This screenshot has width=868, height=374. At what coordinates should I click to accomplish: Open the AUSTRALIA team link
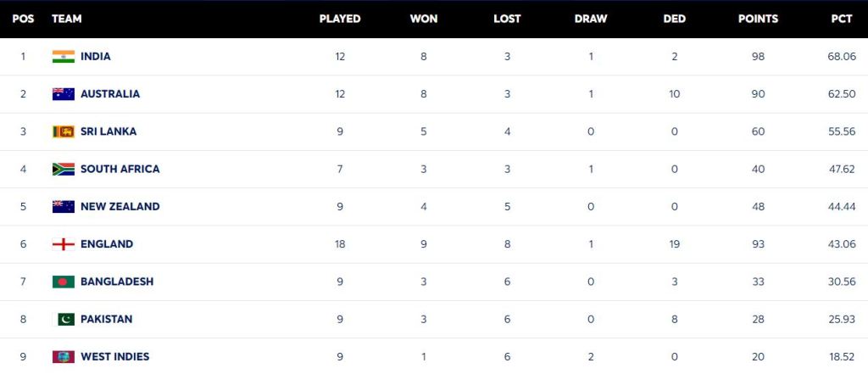click(110, 93)
